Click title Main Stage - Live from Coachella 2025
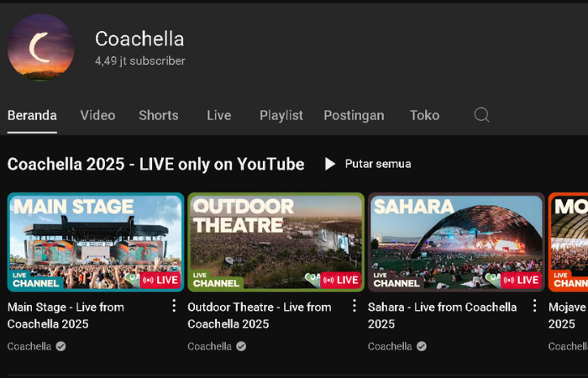Screen dimensions: 588x378 point(66,315)
